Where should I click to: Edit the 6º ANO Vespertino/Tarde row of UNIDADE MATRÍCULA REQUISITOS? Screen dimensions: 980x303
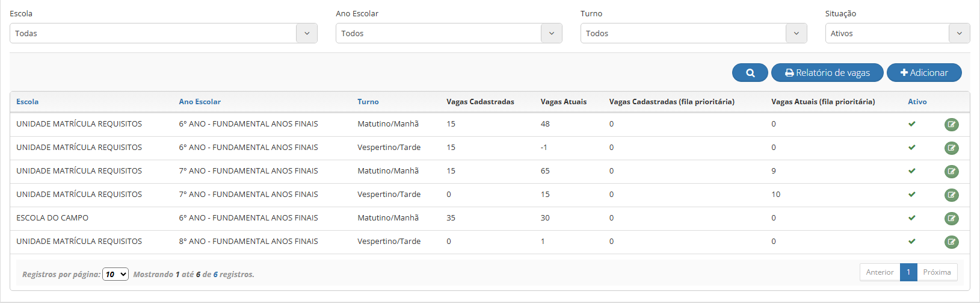[951, 148]
